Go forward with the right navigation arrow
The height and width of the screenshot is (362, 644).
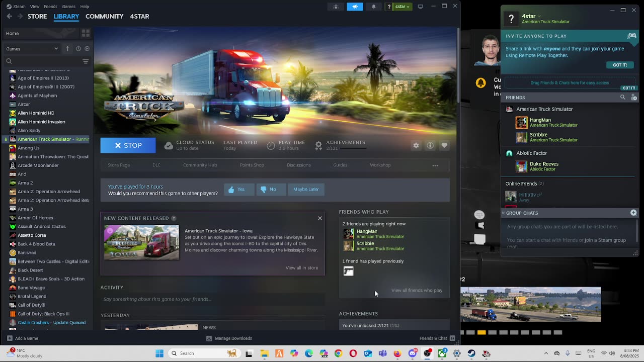click(20, 16)
